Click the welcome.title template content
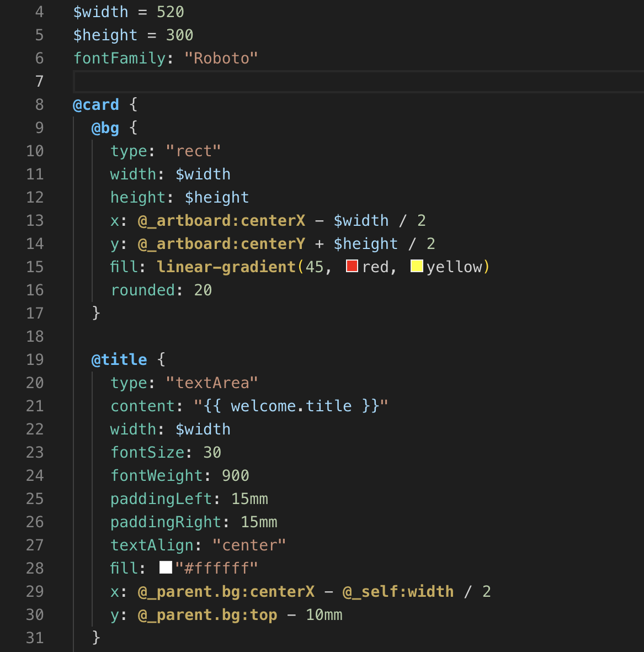 (x=291, y=406)
